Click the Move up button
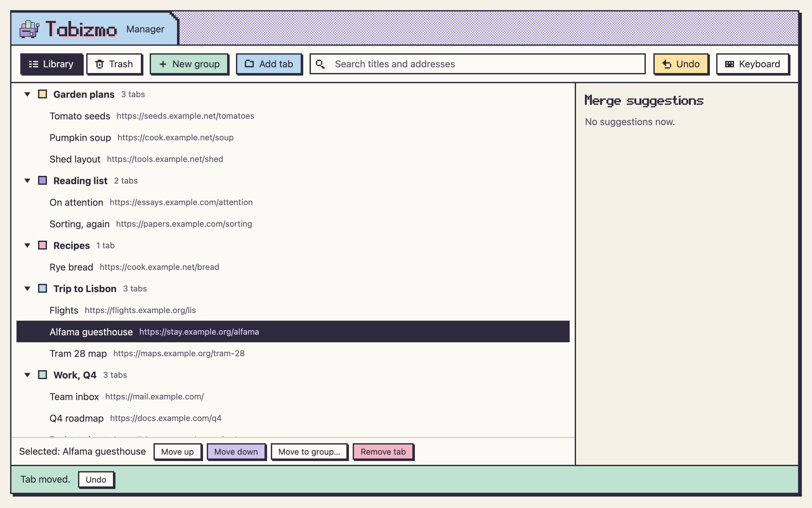812x508 pixels. 178,452
